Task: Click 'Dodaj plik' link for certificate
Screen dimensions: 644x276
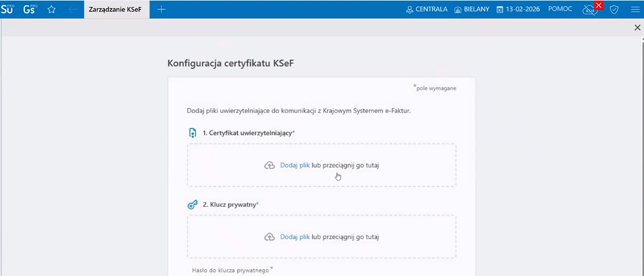Action: [x=294, y=165]
